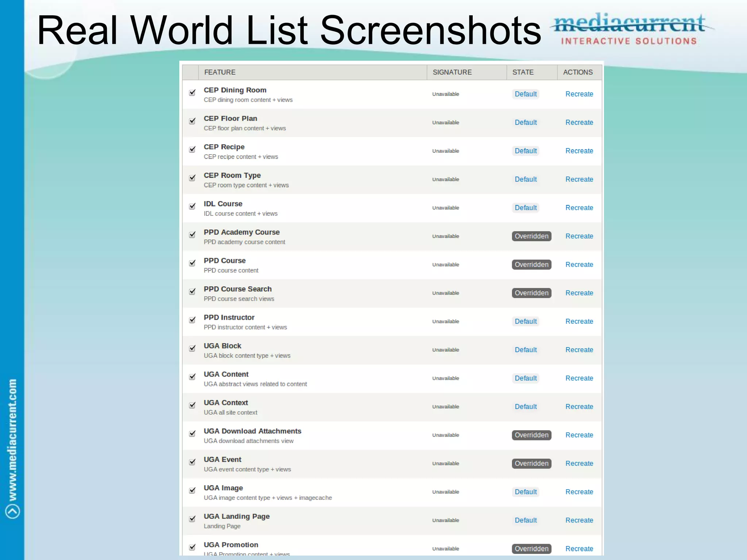Uncheck the PPD Course Search checkbox

click(x=192, y=292)
